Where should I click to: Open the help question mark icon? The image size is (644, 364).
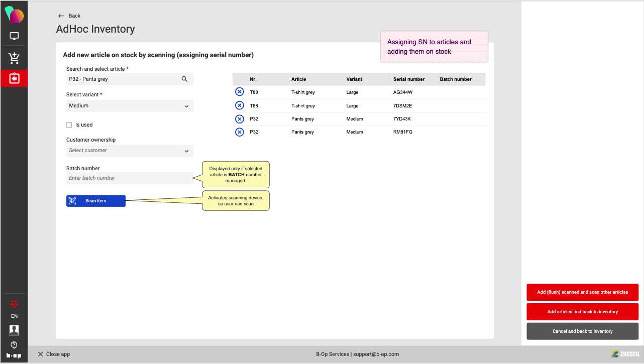tap(14, 345)
